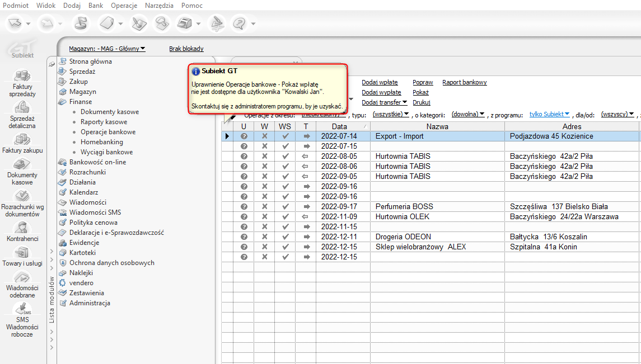This screenshot has height=364, width=641.
Task: Open the Narzędzia menu
Action: click(160, 5)
